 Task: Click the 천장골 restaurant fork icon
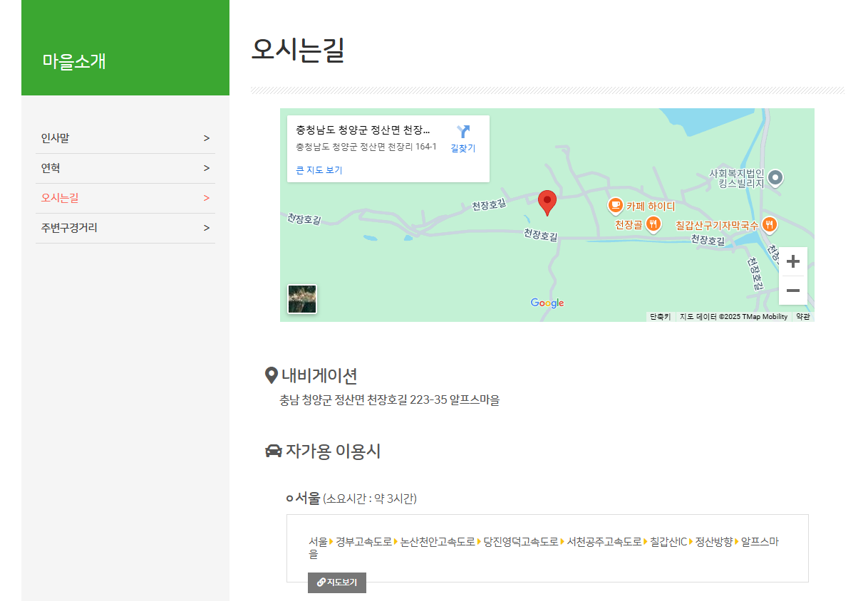click(x=653, y=224)
